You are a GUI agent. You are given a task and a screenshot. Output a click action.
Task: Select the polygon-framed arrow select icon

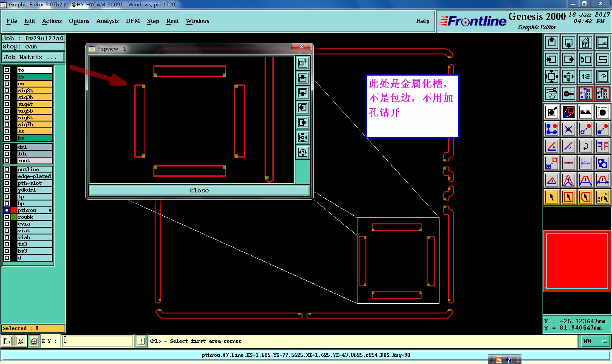tap(586, 197)
